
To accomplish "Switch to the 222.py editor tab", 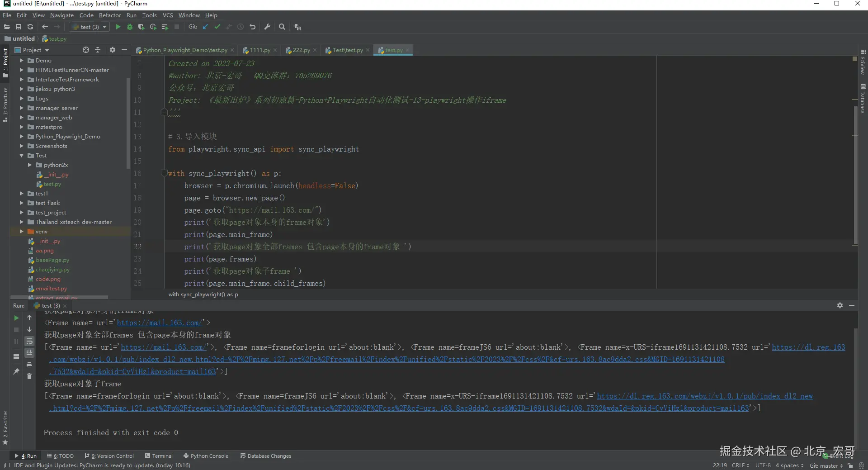I will (x=301, y=50).
